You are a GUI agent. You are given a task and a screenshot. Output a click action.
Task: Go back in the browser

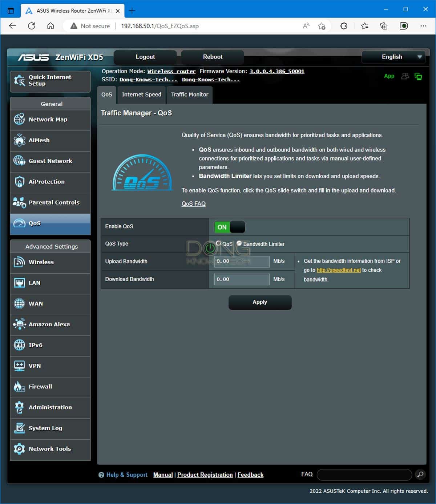click(x=12, y=26)
